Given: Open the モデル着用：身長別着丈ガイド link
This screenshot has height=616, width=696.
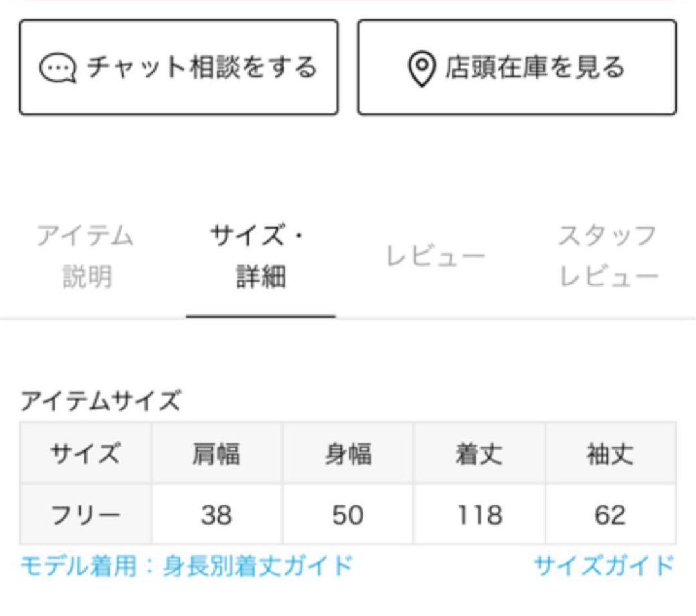Looking at the screenshot, I should click(x=186, y=566).
